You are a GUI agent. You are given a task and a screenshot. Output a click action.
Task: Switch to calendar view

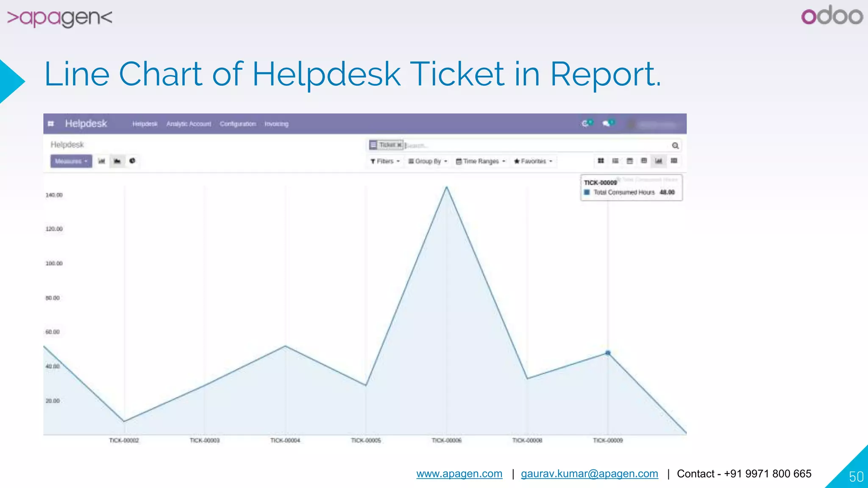(x=630, y=161)
